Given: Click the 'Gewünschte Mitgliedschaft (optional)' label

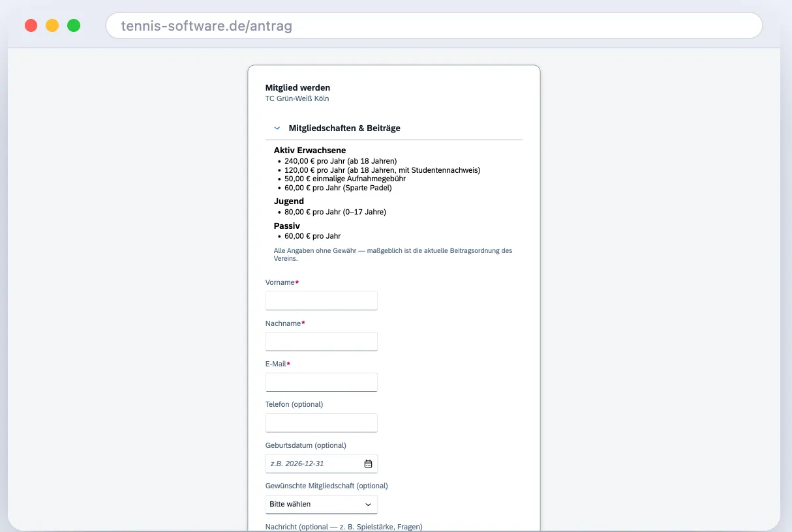Looking at the screenshot, I should (327, 486).
